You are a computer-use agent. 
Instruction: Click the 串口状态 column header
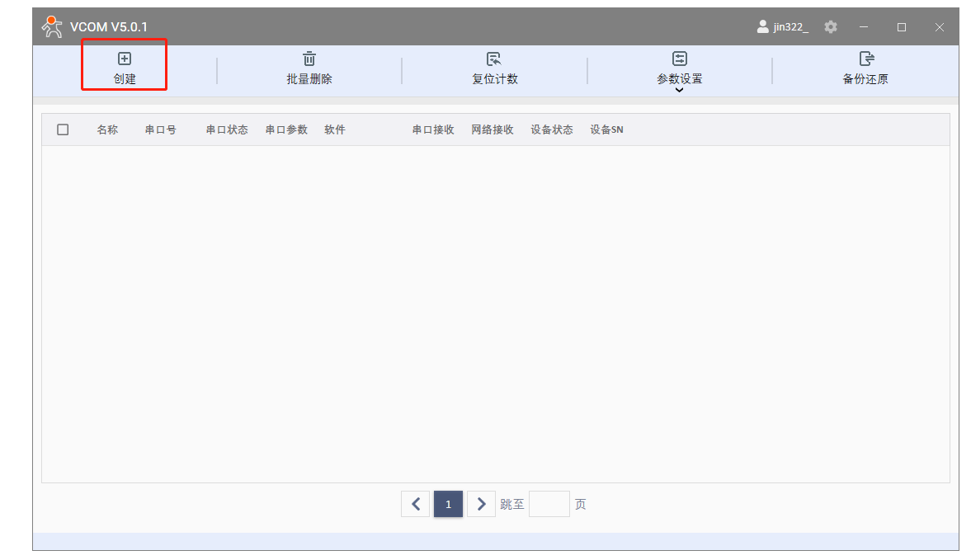pyautogui.click(x=227, y=129)
